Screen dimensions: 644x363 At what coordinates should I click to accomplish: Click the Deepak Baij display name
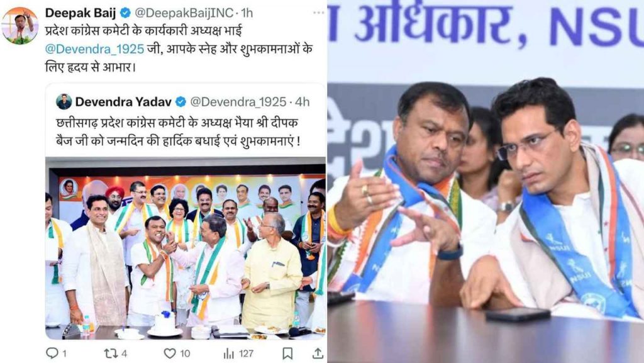[x=80, y=13]
